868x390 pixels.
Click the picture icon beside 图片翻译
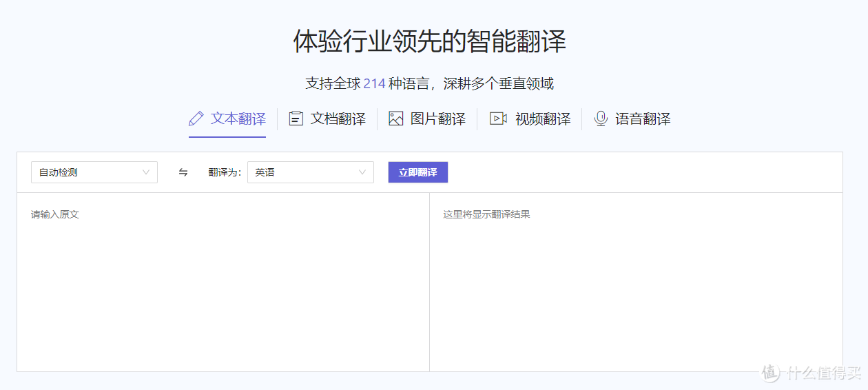(x=395, y=119)
